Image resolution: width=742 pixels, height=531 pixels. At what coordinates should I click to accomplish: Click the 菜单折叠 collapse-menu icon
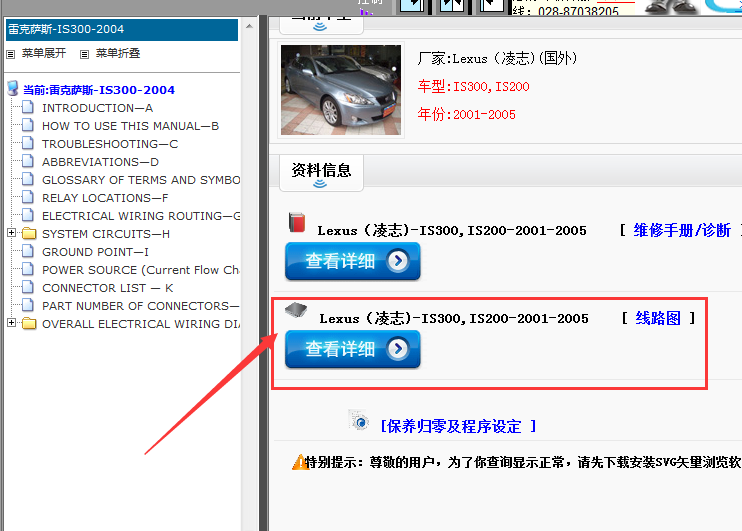84,54
